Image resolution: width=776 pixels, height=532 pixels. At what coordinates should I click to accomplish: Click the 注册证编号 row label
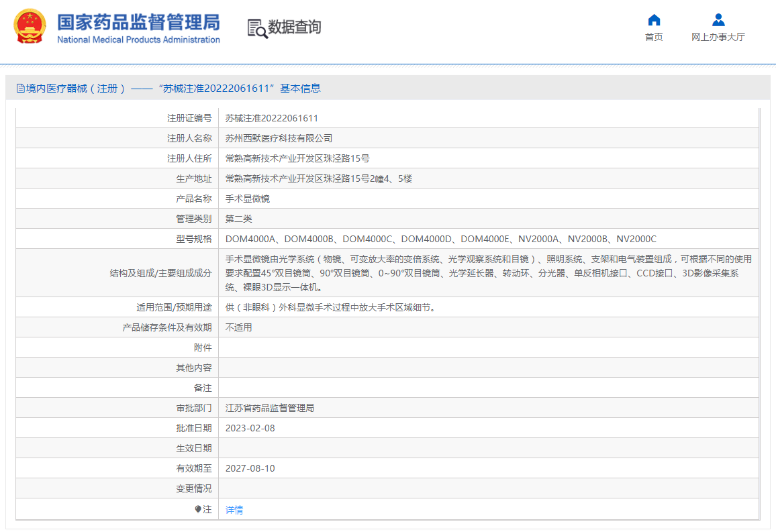click(189, 118)
